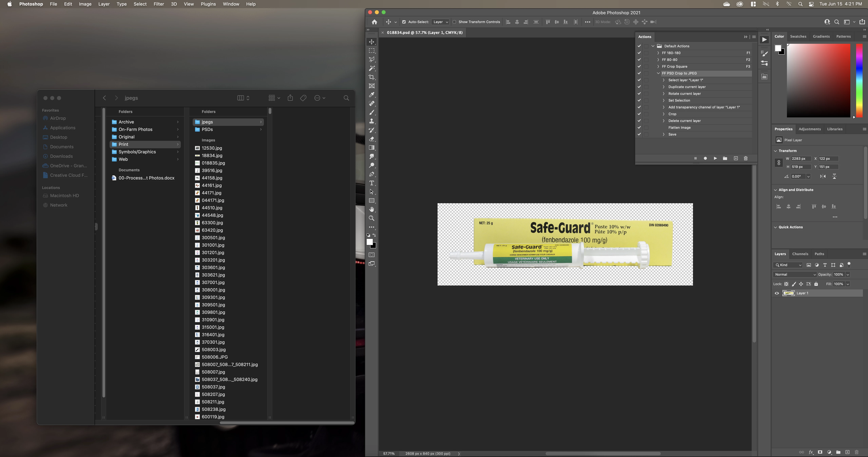Screen dimensions: 868x457
Task: Open the Normal blend mode dropdown
Action: (795, 274)
